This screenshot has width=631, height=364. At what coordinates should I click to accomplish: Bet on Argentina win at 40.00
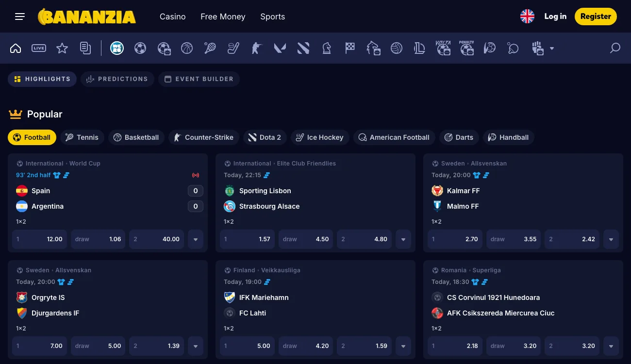click(156, 239)
